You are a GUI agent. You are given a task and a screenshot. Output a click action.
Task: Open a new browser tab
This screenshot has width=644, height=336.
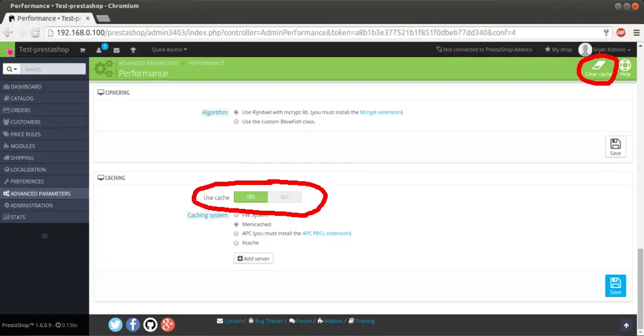tap(103, 18)
